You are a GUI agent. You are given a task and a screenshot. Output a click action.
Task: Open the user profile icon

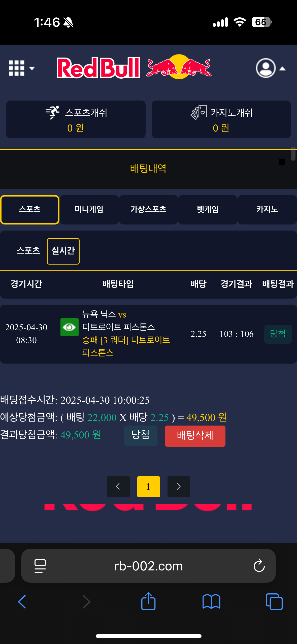pos(266,68)
